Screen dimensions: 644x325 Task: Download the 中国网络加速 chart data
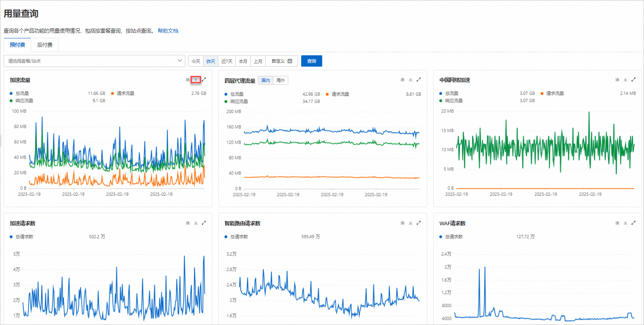coord(625,80)
